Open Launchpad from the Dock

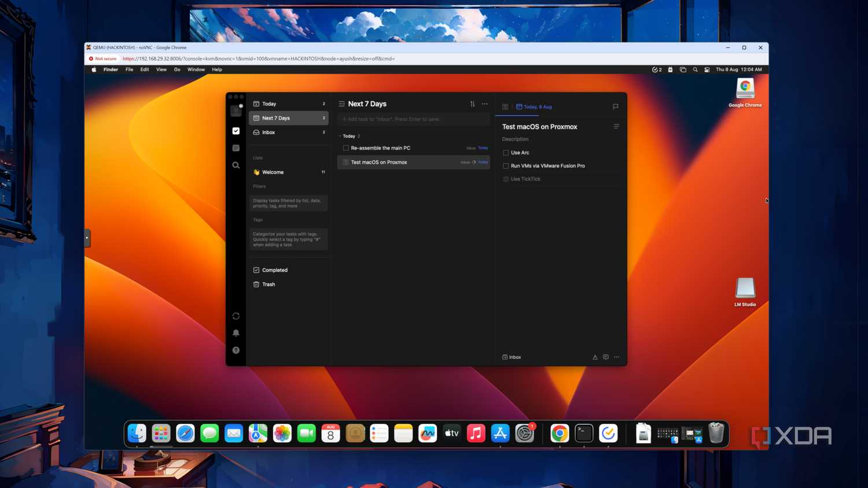[x=161, y=433]
